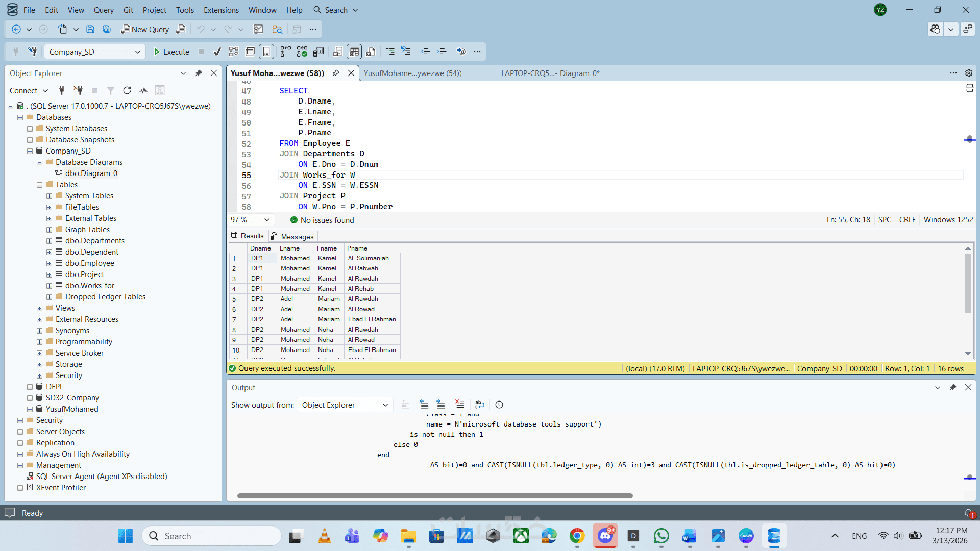This screenshot has height=551, width=980.
Task: Click the Object Explorer filter icon
Action: [110, 90]
